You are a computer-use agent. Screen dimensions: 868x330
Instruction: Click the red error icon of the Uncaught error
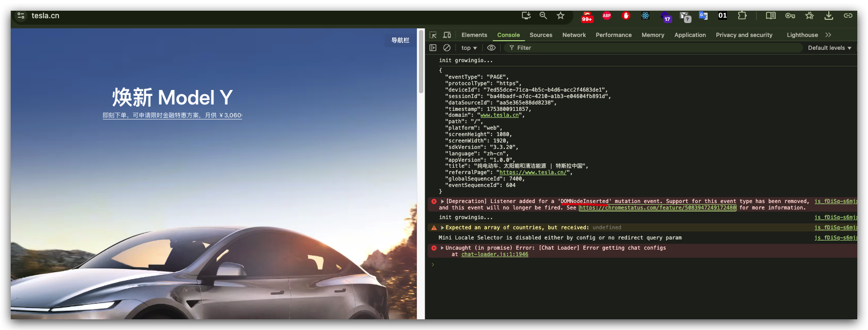pyautogui.click(x=433, y=248)
